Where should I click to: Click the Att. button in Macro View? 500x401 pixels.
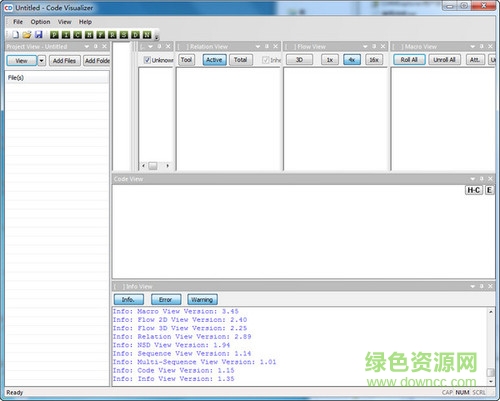pos(475,60)
